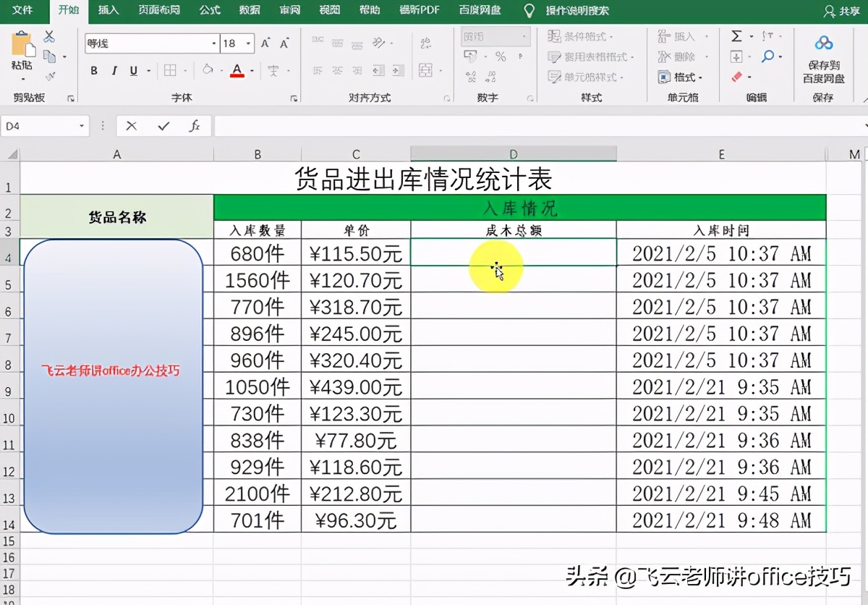868x605 pixels.
Task: Click the 操作说明搜索 search box
Action: [577, 11]
